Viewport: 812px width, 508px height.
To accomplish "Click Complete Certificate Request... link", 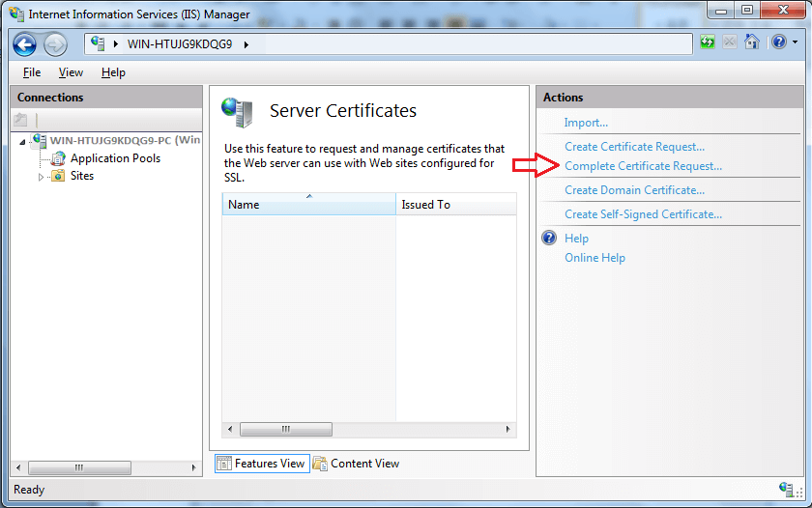I will click(x=643, y=166).
